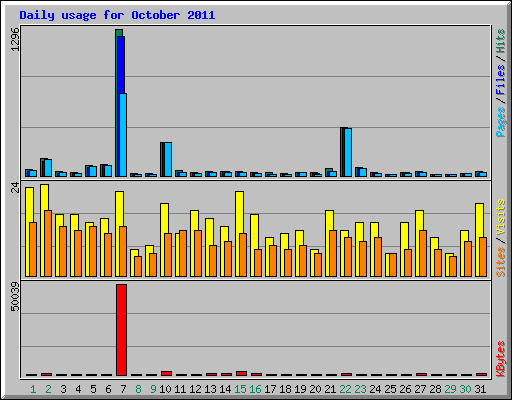Screen dimensions: 512x400
Task: Click day label 15 on the x-axis
Action: point(240,389)
